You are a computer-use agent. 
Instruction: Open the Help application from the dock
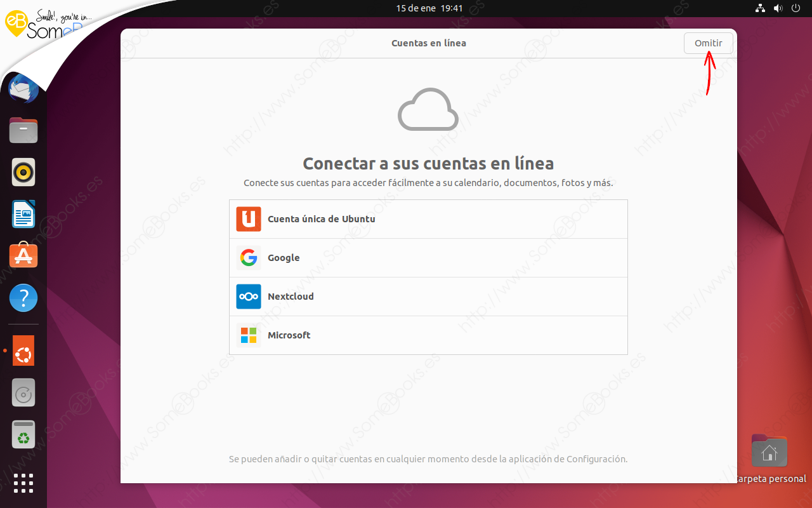point(23,297)
